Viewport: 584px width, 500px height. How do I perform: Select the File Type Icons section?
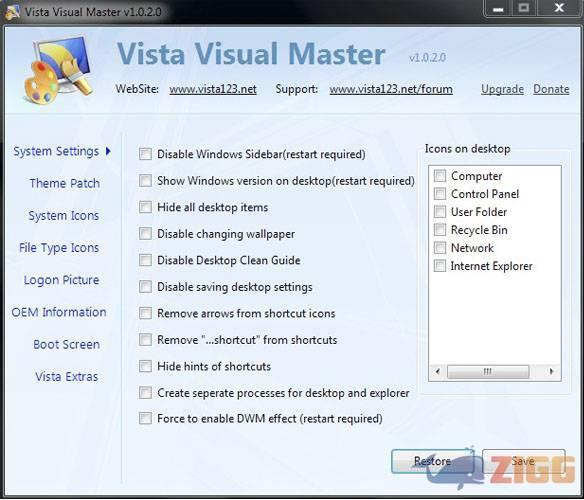coord(59,248)
